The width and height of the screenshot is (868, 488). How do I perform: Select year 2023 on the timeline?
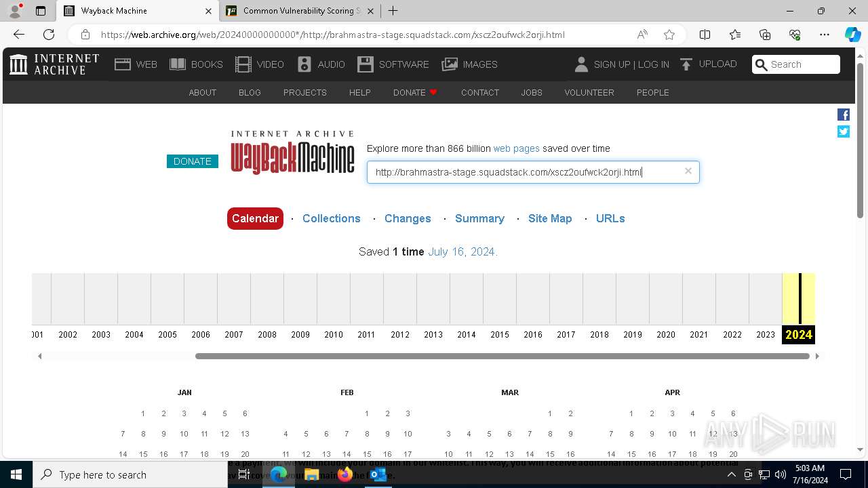click(766, 334)
